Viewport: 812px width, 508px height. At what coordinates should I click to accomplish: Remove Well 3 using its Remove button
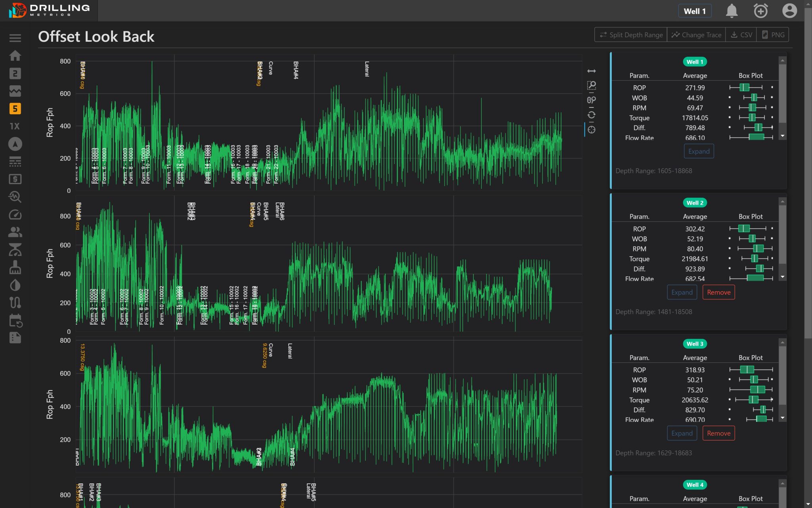click(719, 433)
